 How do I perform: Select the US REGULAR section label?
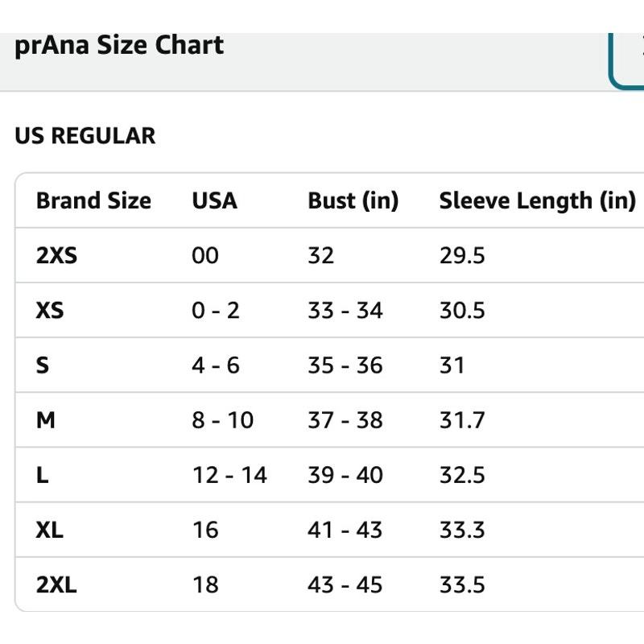coord(85,136)
